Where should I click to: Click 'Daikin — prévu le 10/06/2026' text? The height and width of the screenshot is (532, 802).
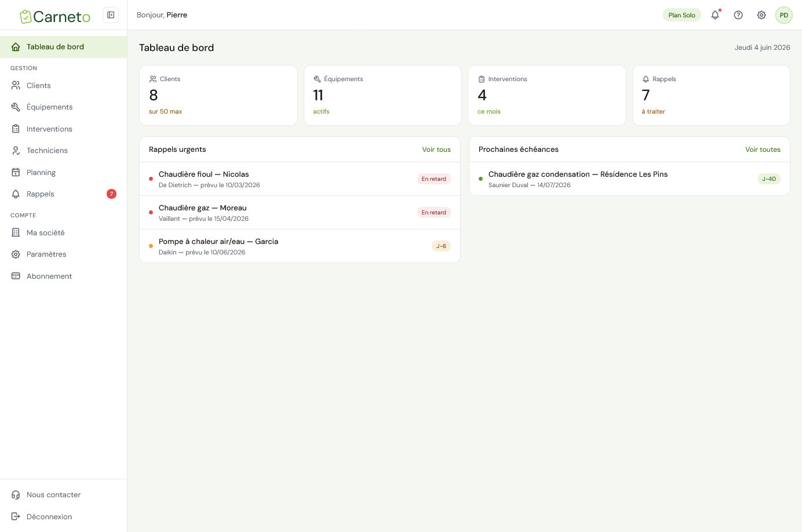pos(202,253)
